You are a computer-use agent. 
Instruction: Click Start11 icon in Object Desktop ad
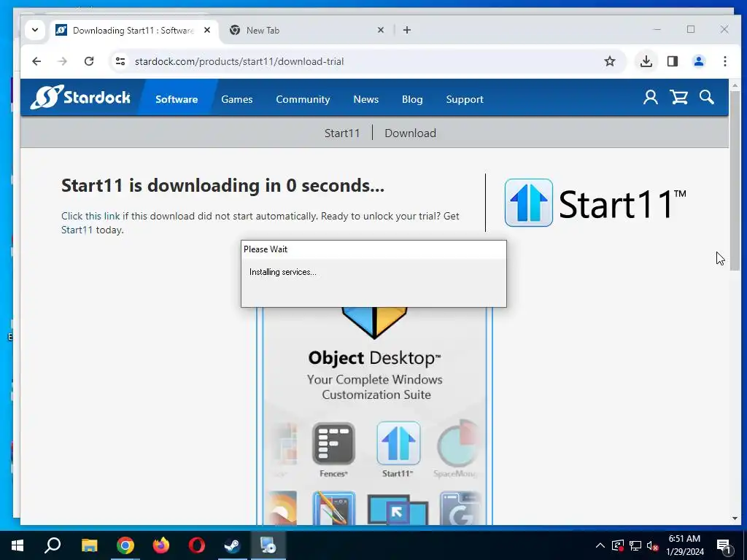(x=398, y=443)
